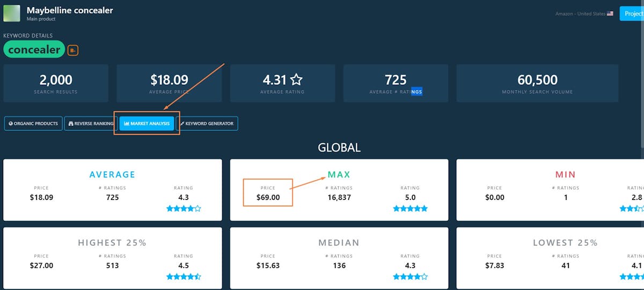Click the MIN heading

tap(565, 175)
